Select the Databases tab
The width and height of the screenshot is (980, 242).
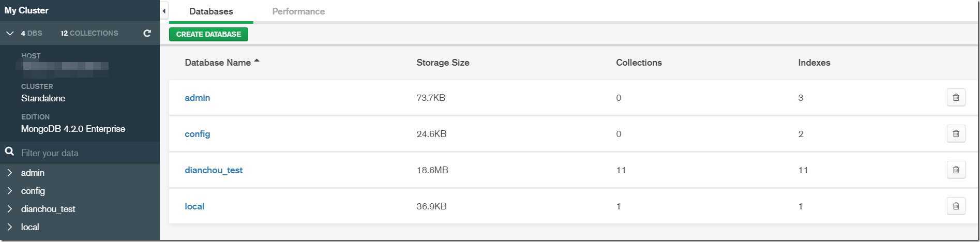click(211, 11)
